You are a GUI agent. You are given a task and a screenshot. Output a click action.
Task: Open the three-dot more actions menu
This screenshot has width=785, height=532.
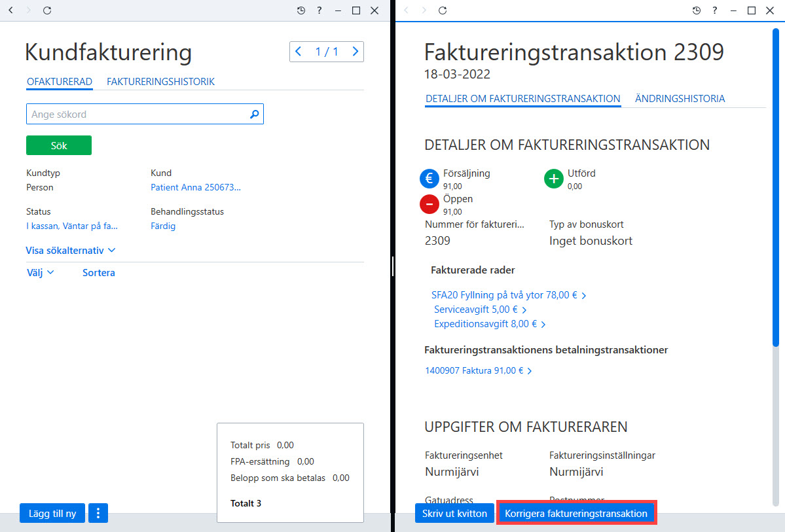coord(98,513)
